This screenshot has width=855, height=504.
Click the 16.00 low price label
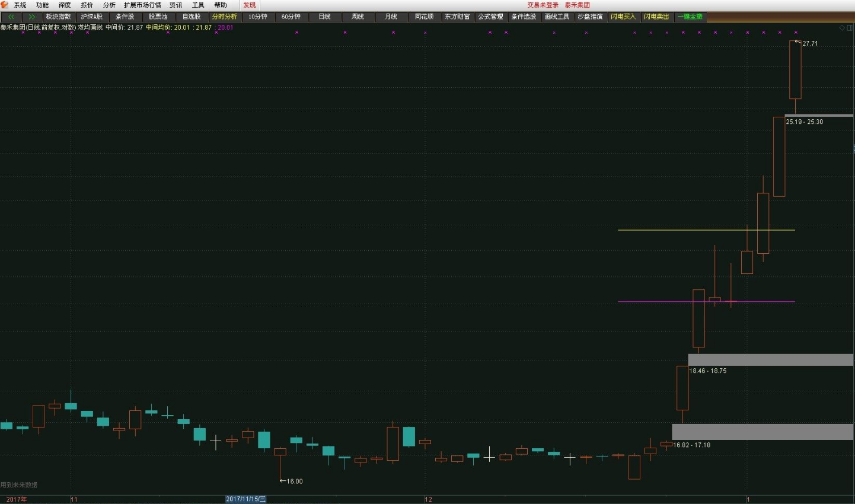pos(295,481)
